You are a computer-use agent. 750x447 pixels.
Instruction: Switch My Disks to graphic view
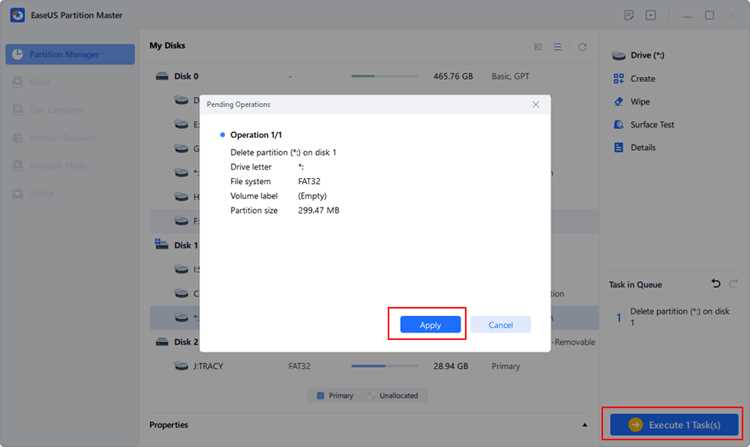[x=538, y=46]
